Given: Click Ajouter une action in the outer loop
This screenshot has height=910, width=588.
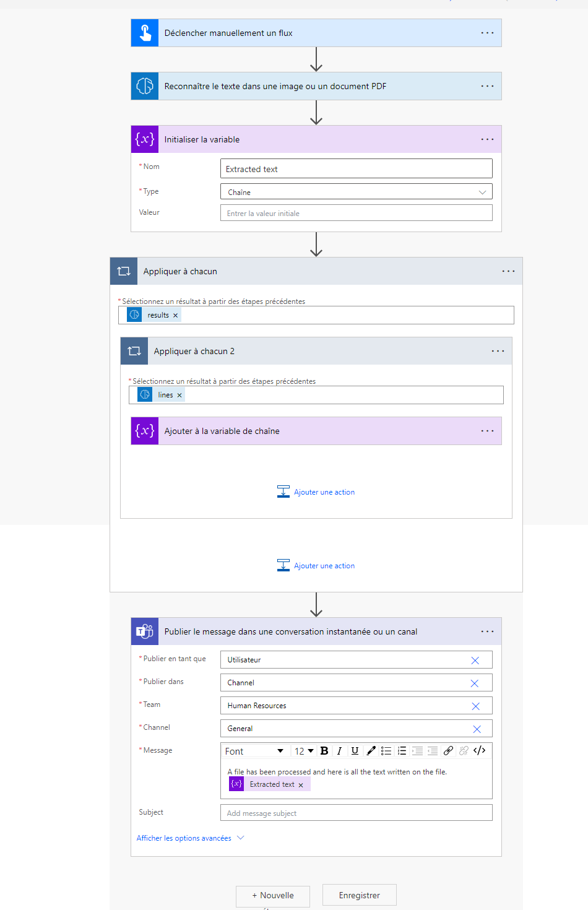Looking at the screenshot, I should (316, 566).
